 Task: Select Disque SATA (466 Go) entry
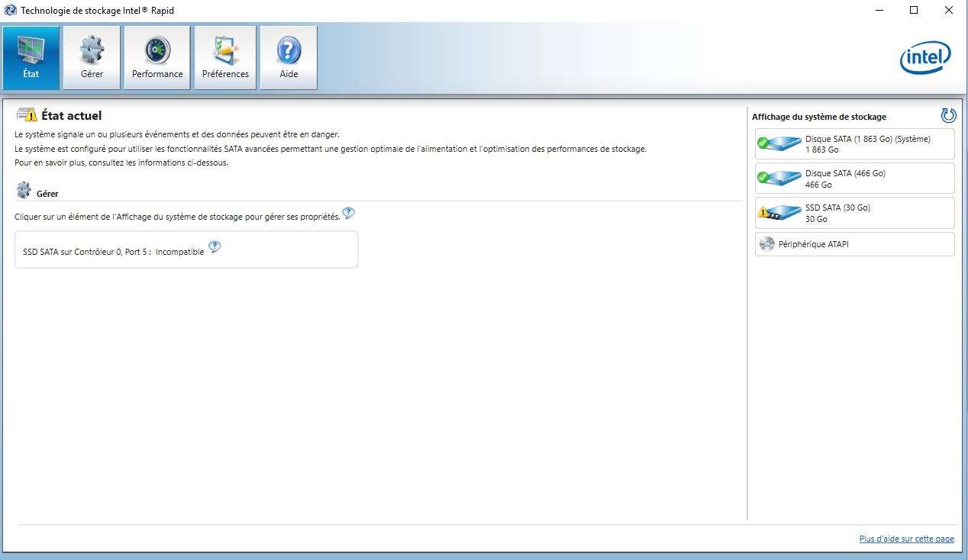tap(854, 179)
